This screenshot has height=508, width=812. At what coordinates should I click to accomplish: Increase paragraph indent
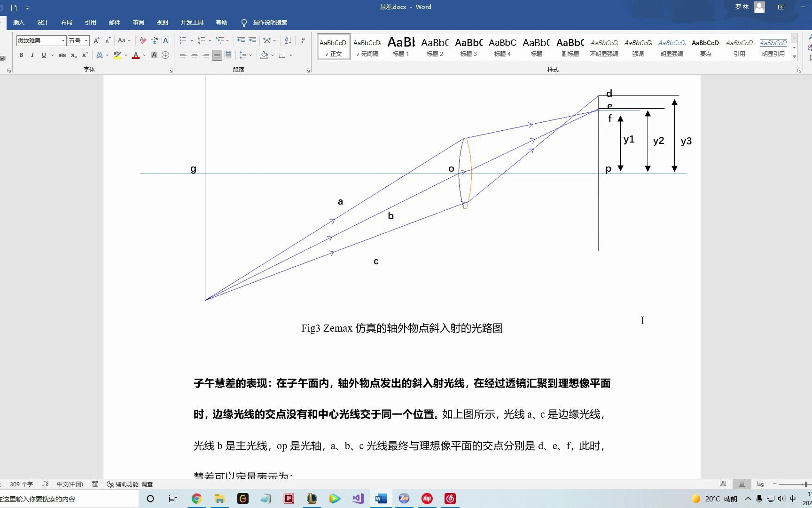[252, 40]
